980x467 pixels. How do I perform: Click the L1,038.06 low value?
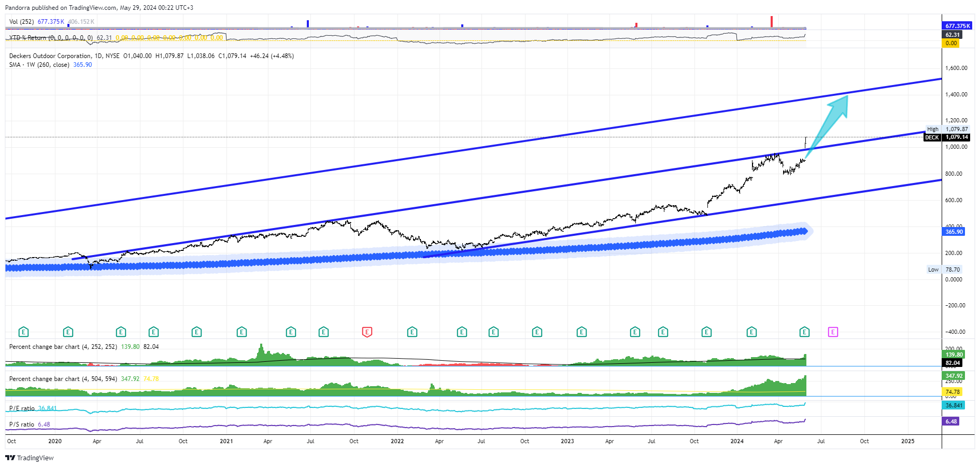click(x=201, y=56)
